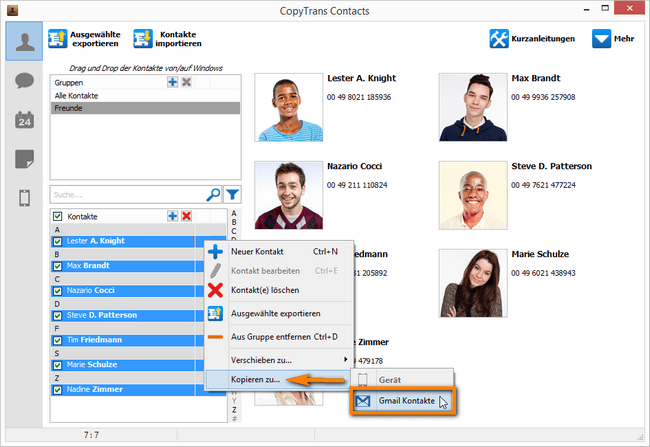650x447 pixels.
Task: Choose Kontakt(e) löschen in the context menu
Action: [x=279, y=290]
